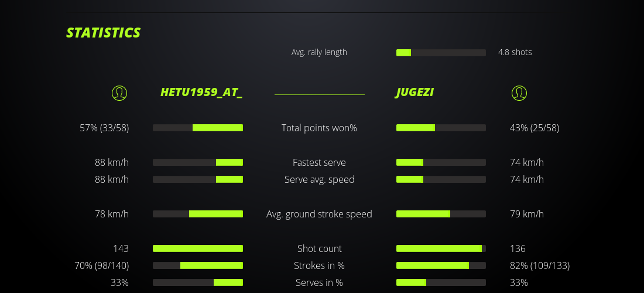The height and width of the screenshot is (293, 644).
Task: Click the 4.8 shots rally value
Action: coord(515,52)
